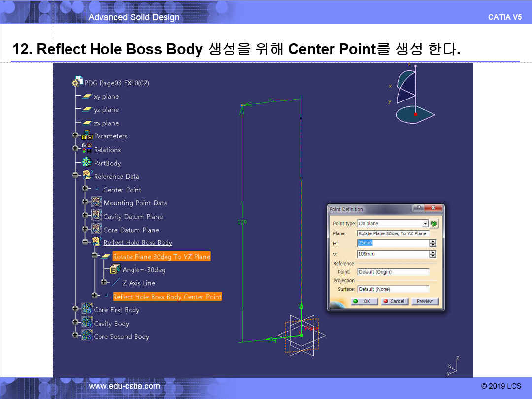Select the xy plane icon in tree
Viewport: 532px width, 399px height.
coord(87,97)
